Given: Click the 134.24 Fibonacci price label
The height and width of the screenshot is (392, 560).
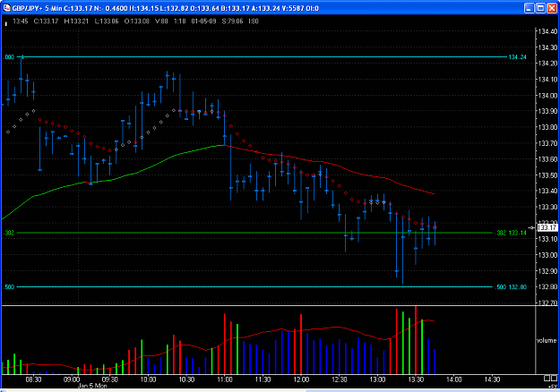Looking at the screenshot, I should point(518,57).
